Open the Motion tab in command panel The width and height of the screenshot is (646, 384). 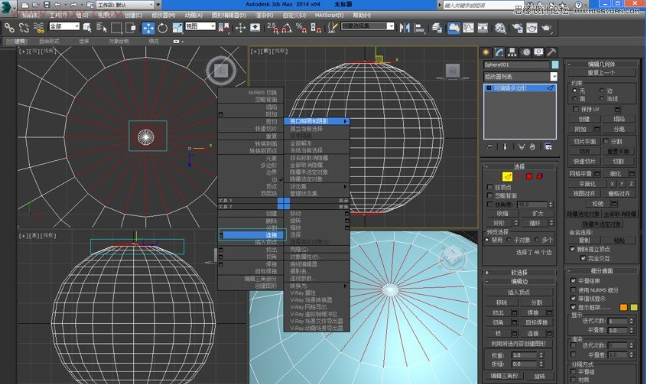pyautogui.click(x=526, y=52)
